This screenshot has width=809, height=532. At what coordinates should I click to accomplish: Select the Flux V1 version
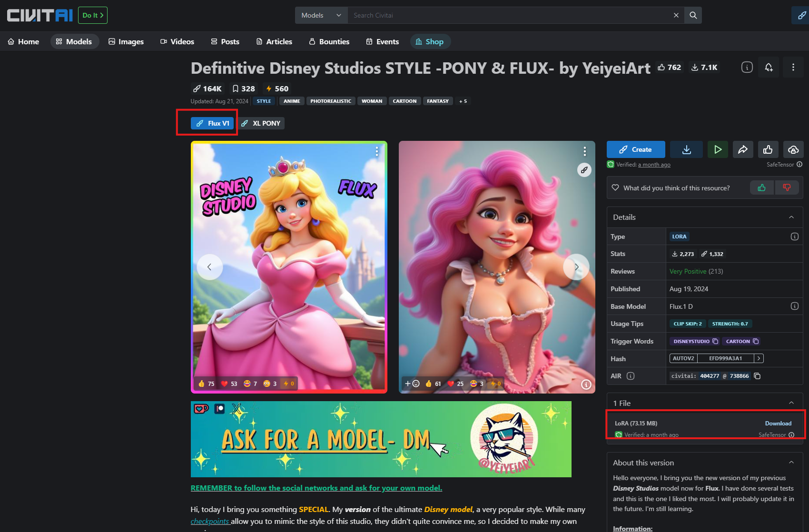(212, 123)
